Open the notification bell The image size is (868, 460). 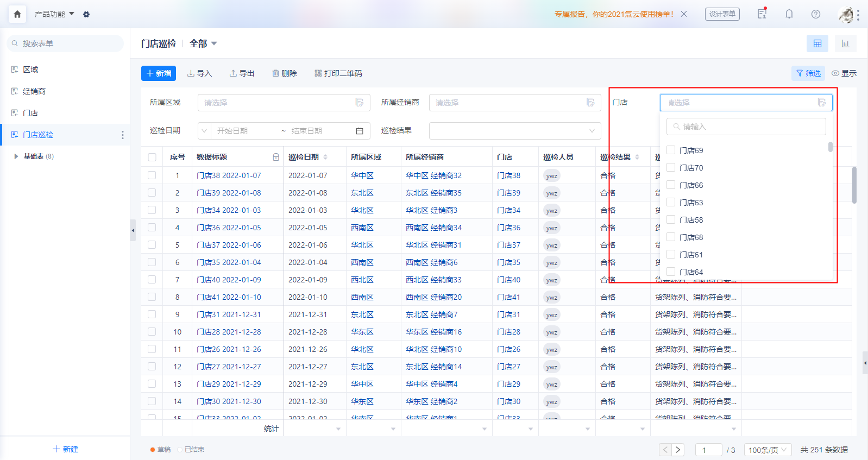[x=789, y=14]
